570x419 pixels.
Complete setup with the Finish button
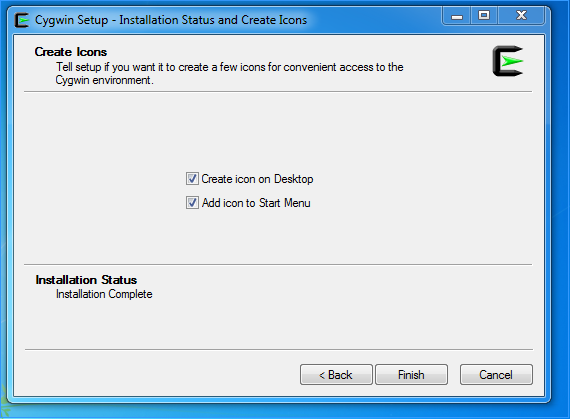click(411, 375)
